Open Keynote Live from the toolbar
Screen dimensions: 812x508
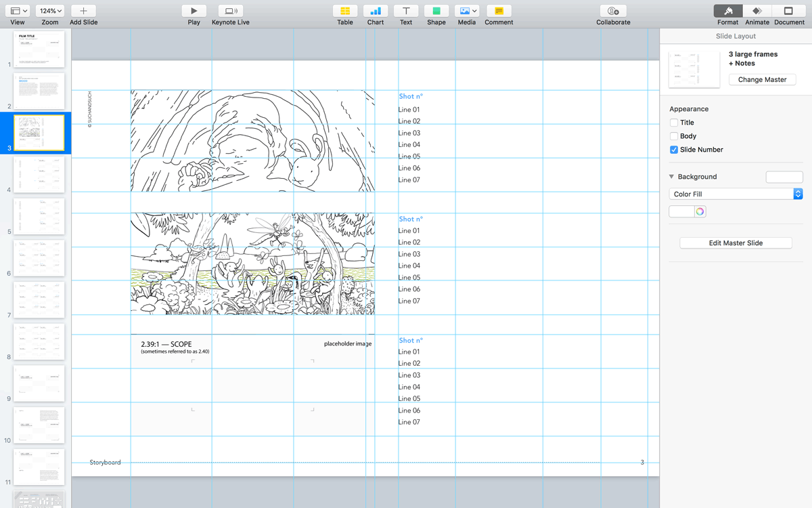click(x=231, y=11)
